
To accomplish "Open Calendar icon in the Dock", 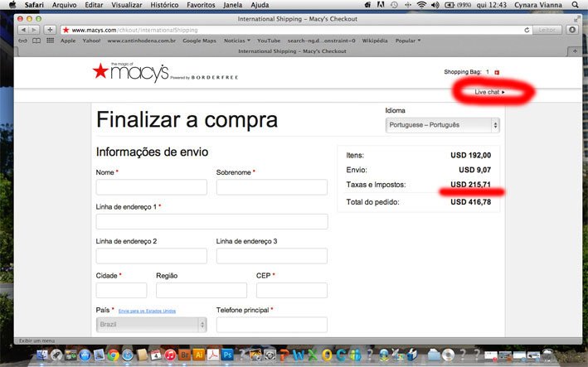I will pos(156,355).
